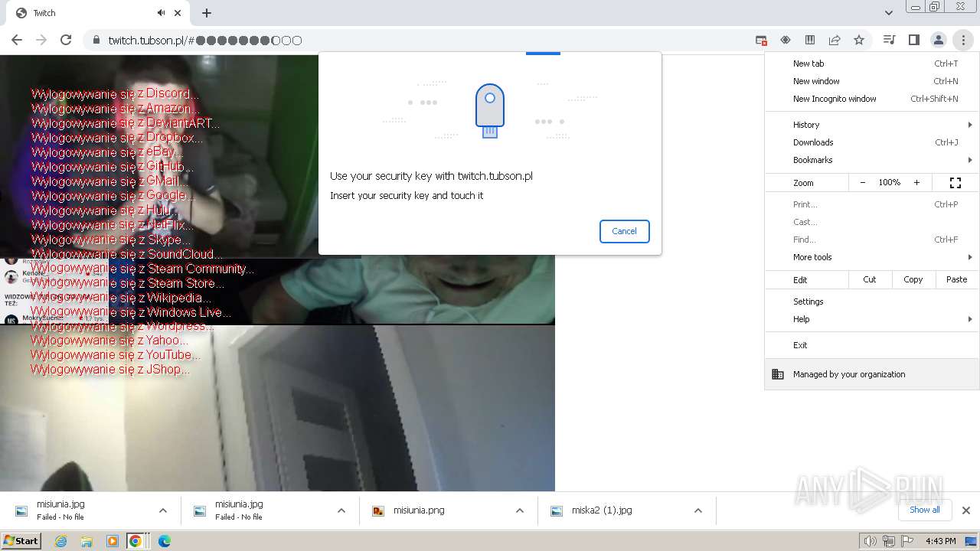Screen dimensions: 980x551
Task: Mute the Twitch tab audio icon
Action: click(161, 13)
